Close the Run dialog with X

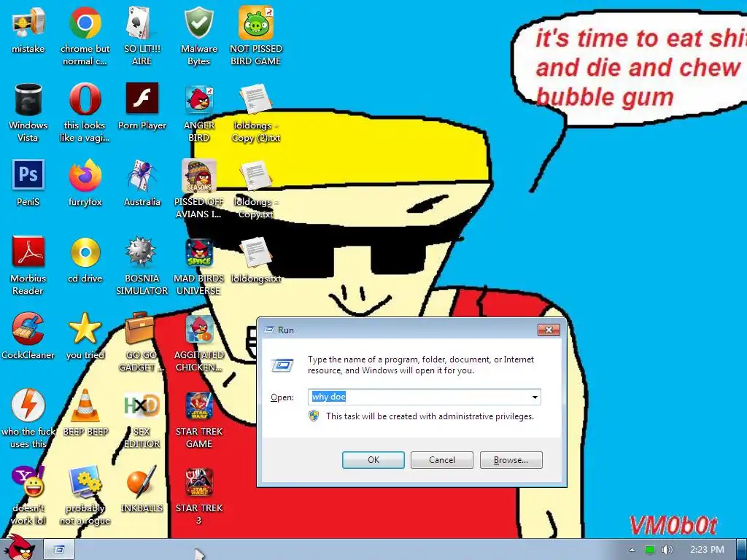pos(549,330)
